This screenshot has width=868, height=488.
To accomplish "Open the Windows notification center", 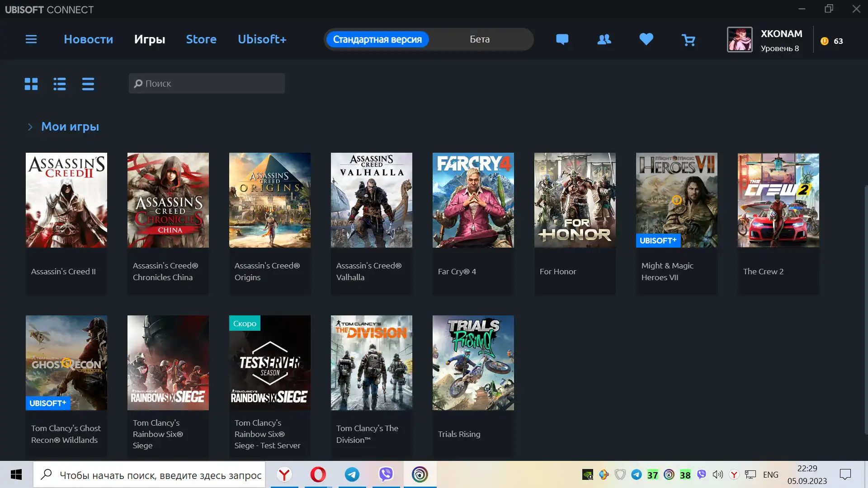I will [845, 474].
